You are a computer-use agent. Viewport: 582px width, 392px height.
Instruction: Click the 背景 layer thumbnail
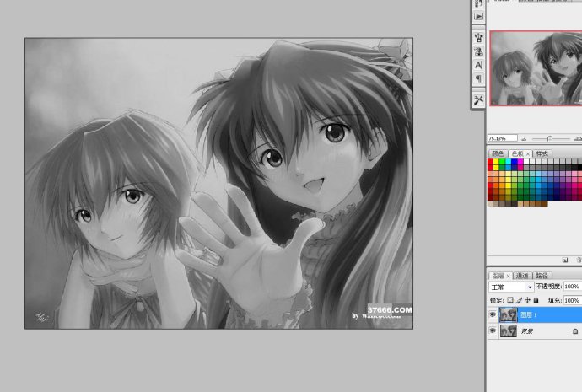coord(508,330)
